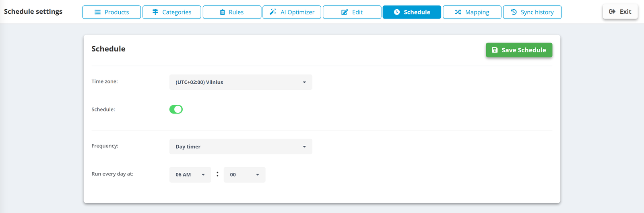Open the Rules tab
Image resolution: width=644 pixels, height=213 pixels.
232,12
